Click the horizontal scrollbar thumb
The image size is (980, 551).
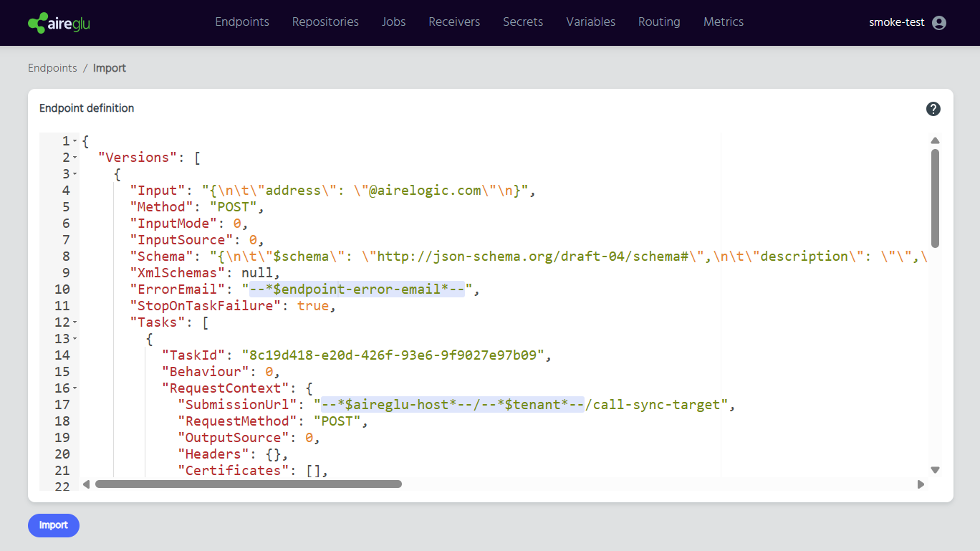click(249, 484)
